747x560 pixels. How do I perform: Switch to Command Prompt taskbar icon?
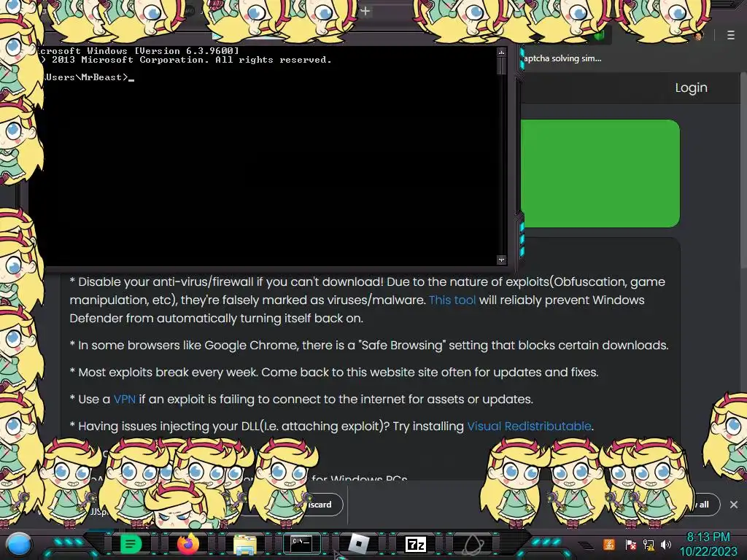point(301,543)
